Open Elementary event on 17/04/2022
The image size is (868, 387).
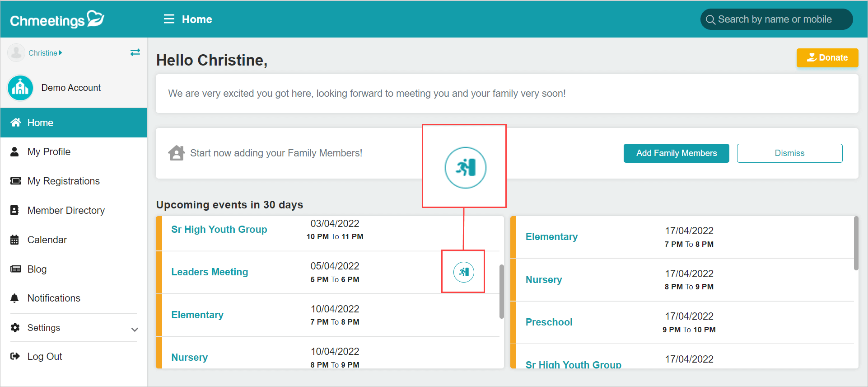point(551,236)
